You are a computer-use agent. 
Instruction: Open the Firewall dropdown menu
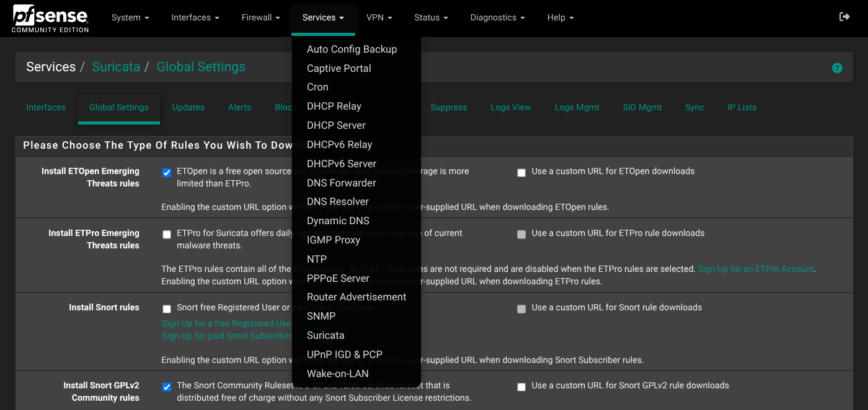260,18
